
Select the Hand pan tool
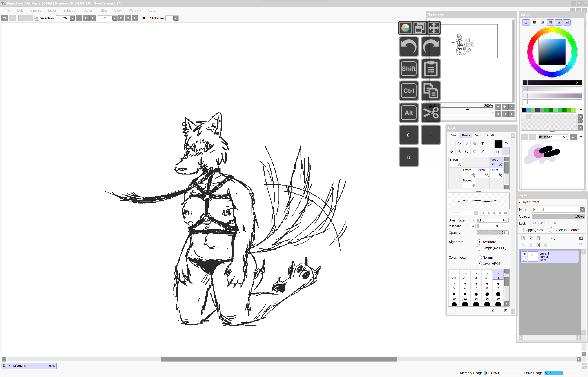[475, 151]
